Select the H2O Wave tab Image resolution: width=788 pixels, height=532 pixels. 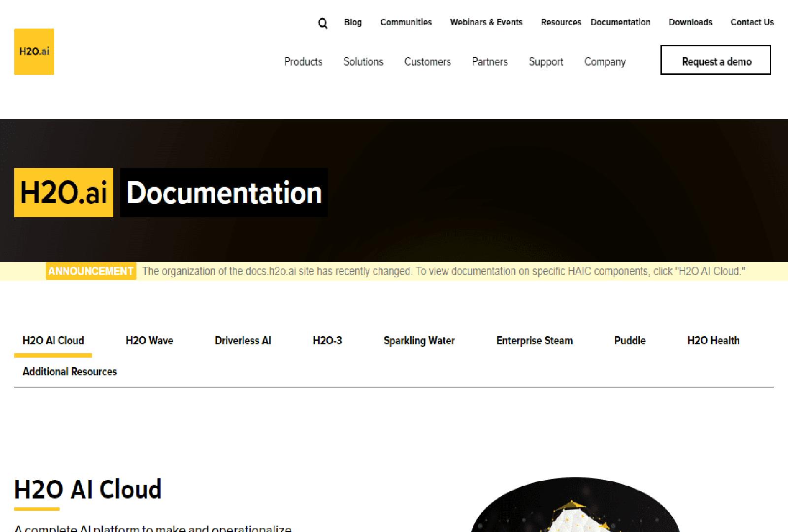(149, 340)
